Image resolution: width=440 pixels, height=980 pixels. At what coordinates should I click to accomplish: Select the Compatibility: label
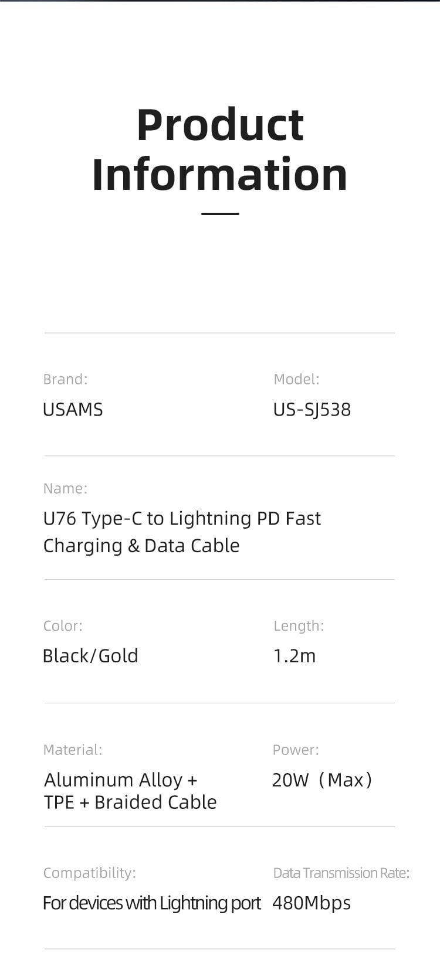[89, 873]
